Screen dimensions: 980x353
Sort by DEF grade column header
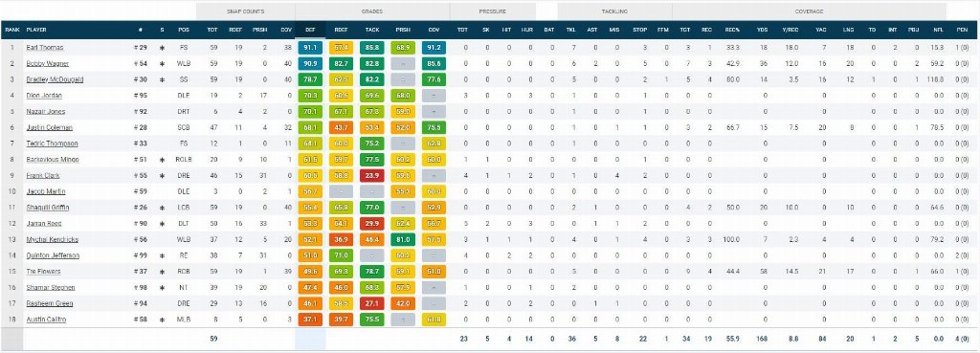(310, 30)
